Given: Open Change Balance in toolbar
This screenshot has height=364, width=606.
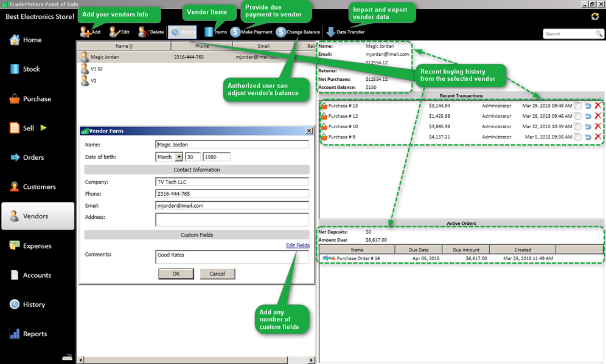Looking at the screenshot, I should 281,32.
